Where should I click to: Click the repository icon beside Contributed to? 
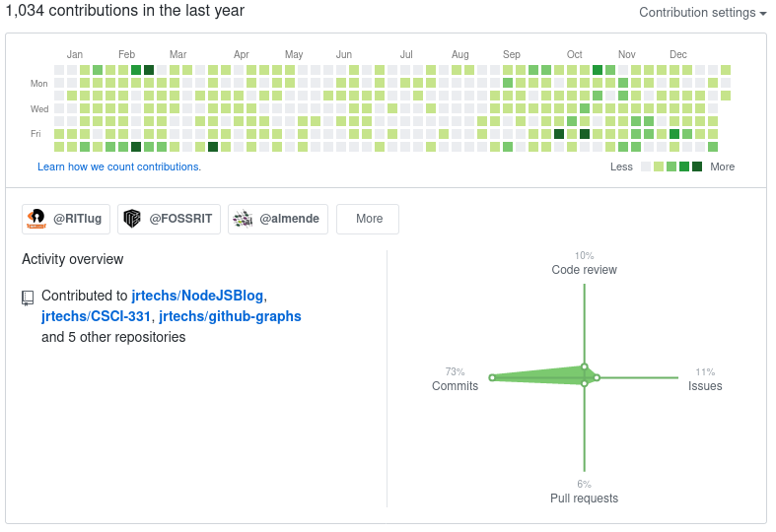tap(28, 297)
